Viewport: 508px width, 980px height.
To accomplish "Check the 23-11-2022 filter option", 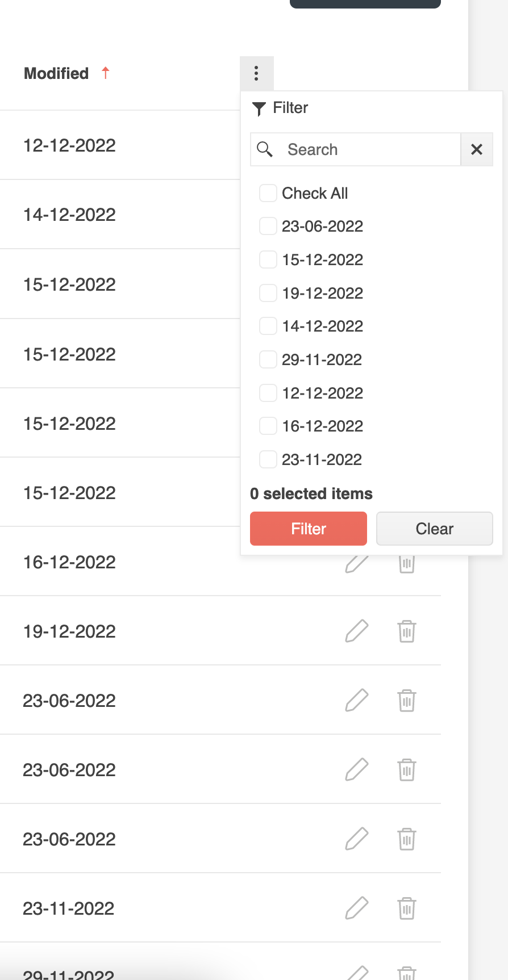I will click(x=268, y=459).
